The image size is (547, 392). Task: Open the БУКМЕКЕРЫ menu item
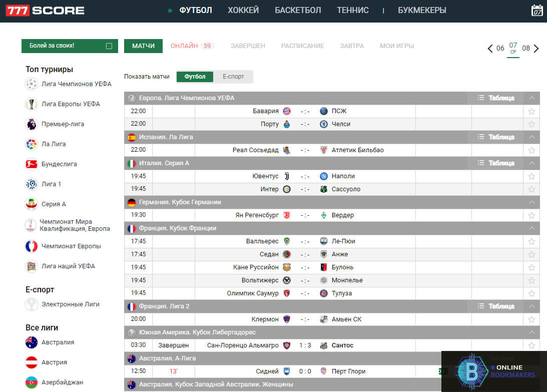point(422,11)
